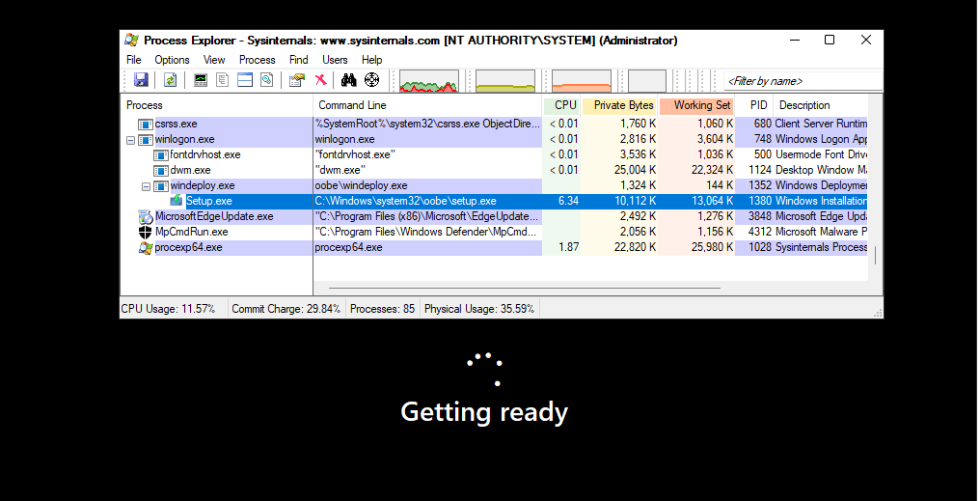Viewport: 980px width, 501px height.
Task: Collapse the windeploy.exe tree node
Action: click(147, 186)
